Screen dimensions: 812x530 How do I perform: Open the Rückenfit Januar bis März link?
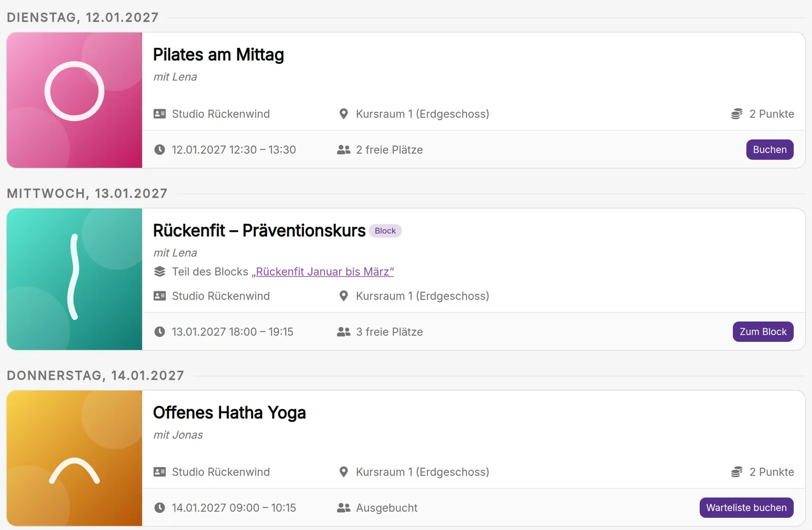tap(323, 272)
